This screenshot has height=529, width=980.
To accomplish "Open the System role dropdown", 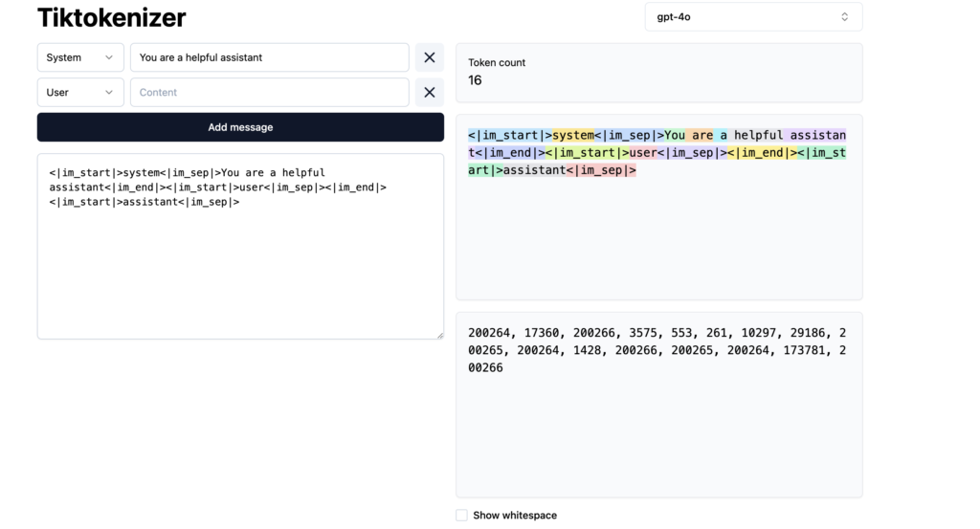I will click(80, 57).
